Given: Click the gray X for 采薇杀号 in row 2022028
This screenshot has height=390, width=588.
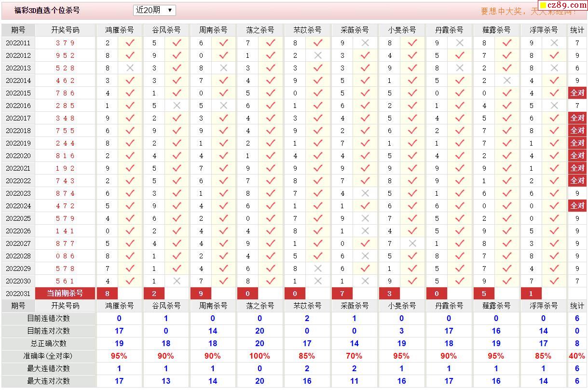Looking at the screenshot, I should [365, 256].
